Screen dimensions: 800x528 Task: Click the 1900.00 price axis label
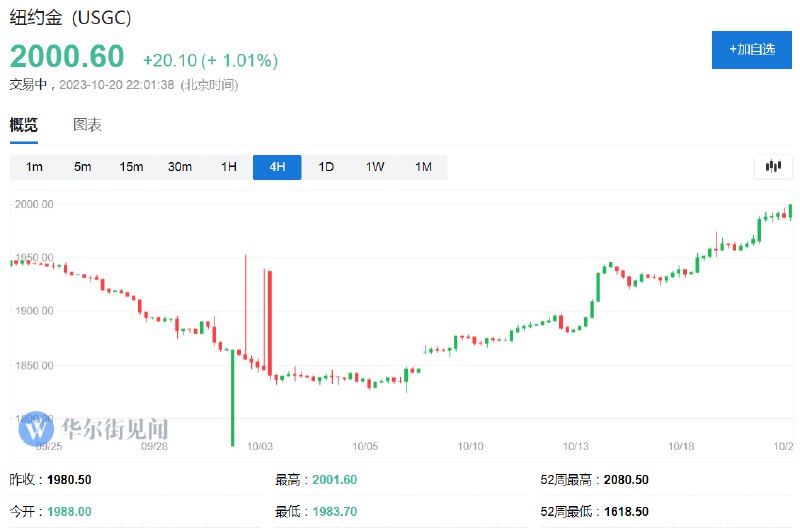[x=34, y=311]
